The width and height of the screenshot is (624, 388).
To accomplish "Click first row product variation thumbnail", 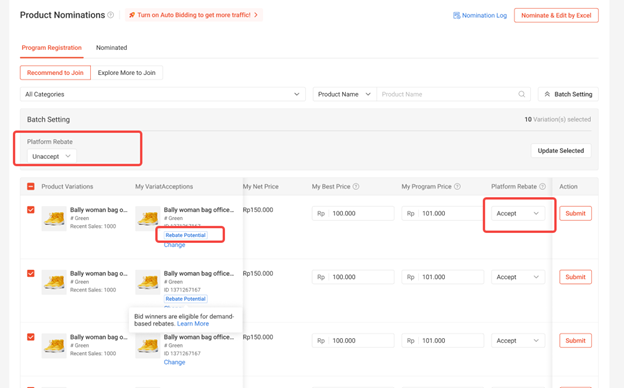I will [x=54, y=218].
